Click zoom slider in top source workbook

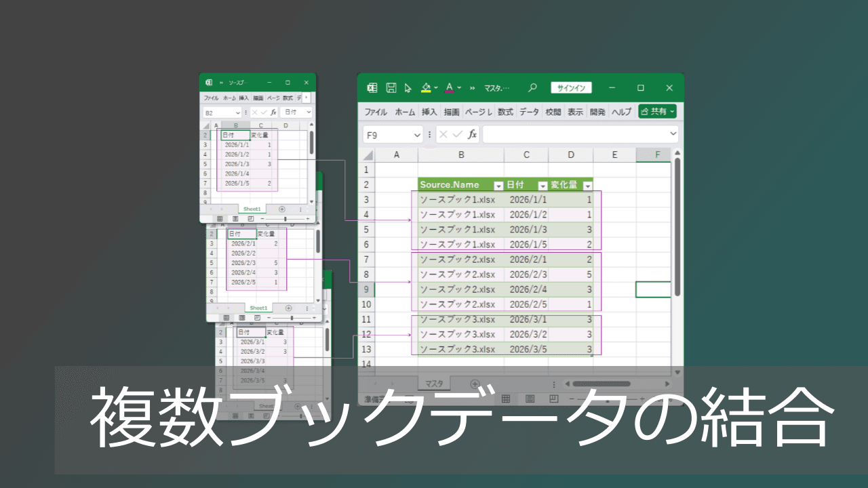pyautogui.click(x=285, y=219)
